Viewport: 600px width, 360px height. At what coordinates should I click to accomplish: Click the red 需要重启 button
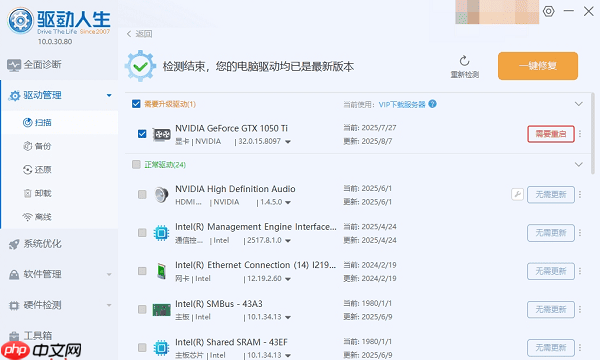click(551, 134)
